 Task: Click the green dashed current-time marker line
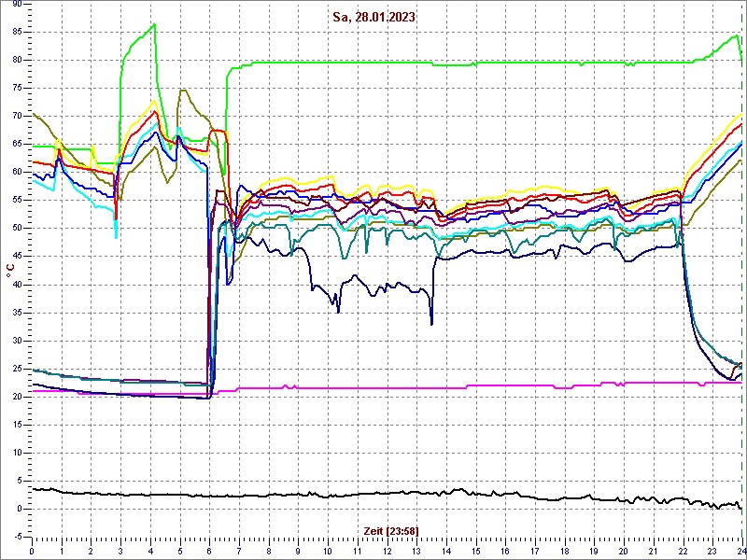pyautogui.click(x=741, y=271)
